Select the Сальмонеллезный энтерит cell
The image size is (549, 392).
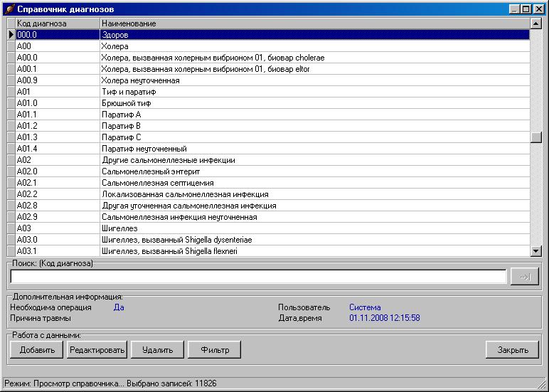(x=315, y=171)
